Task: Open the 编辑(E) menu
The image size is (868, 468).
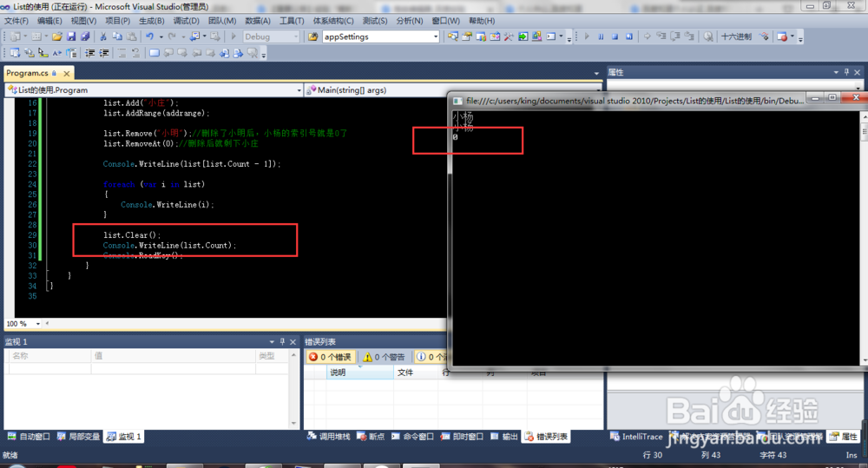Action: (49, 21)
